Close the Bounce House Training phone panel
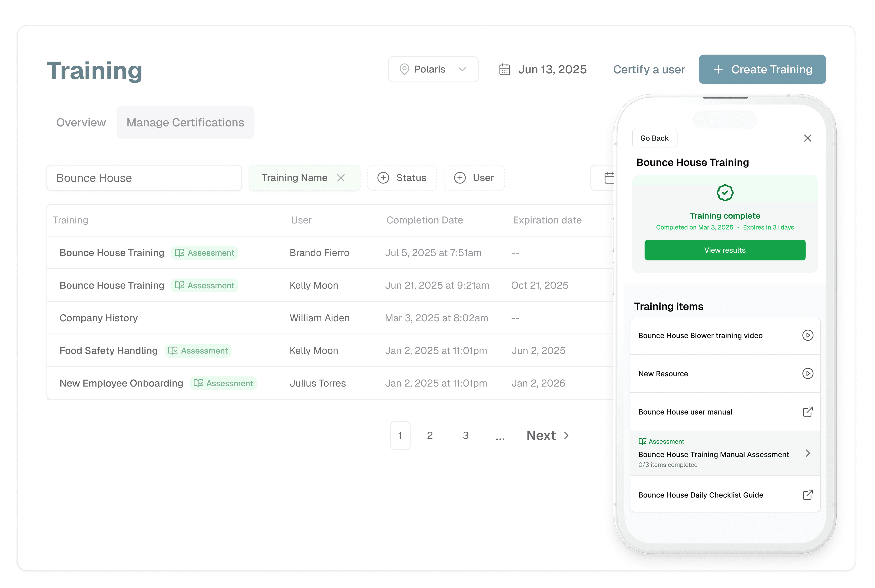Screen dimensions: 875x588 (x=808, y=138)
